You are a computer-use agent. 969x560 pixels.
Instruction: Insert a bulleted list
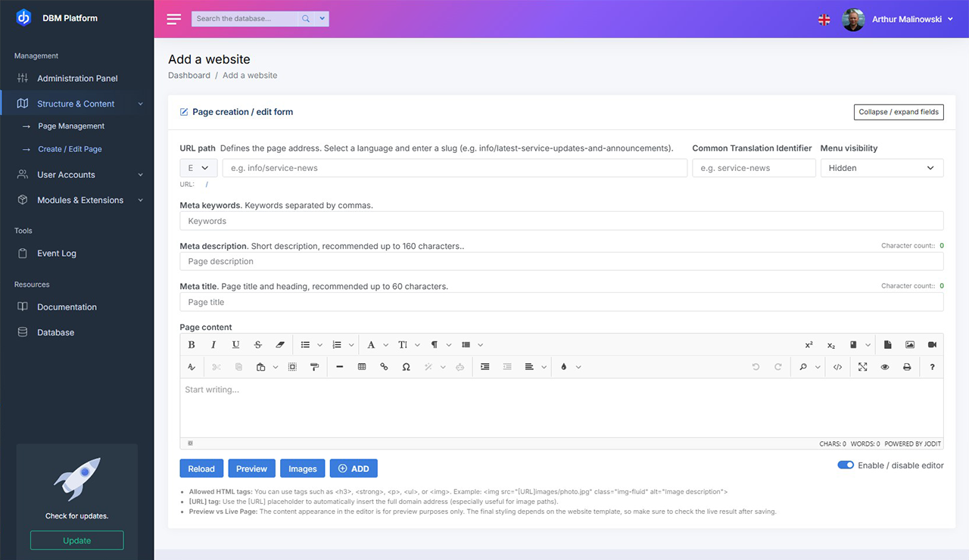305,344
